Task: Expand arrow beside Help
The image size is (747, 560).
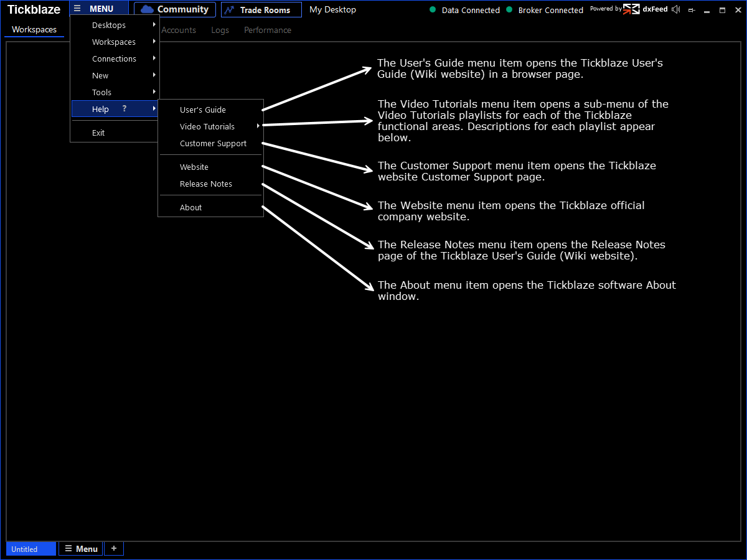Action: [x=154, y=108]
